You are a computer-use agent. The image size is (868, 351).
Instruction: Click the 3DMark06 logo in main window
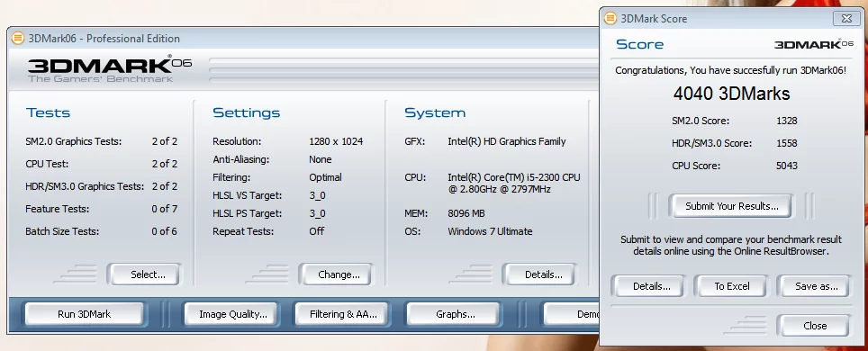click(110, 68)
